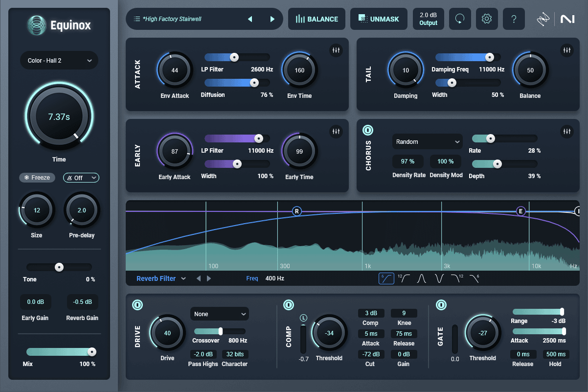588x392 pixels.
Task: Click the L link indicator above Comp meter
Action: click(303, 318)
